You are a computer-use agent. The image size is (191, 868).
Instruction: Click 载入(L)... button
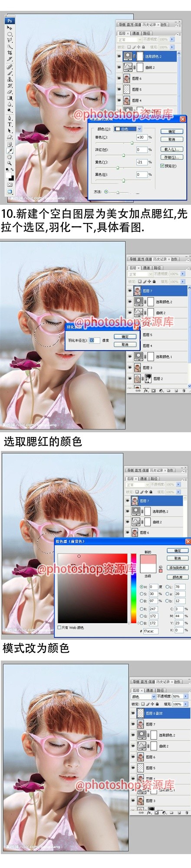point(171,149)
